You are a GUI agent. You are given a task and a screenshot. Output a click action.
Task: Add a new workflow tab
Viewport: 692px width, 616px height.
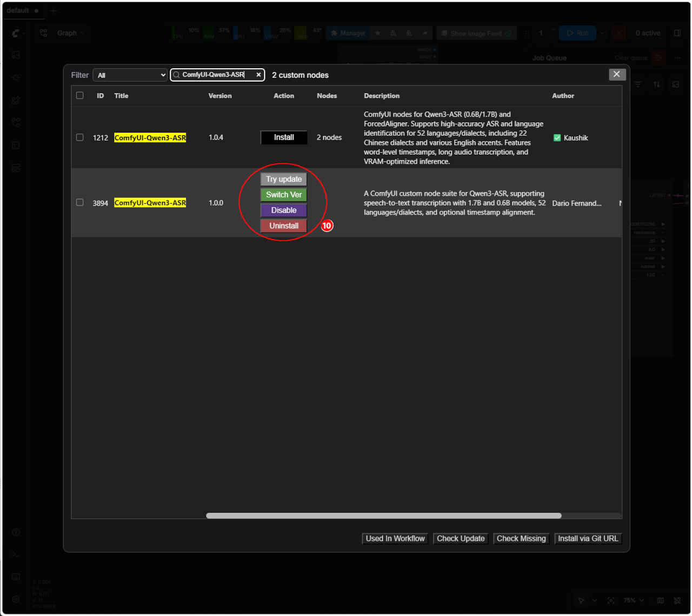tap(53, 11)
